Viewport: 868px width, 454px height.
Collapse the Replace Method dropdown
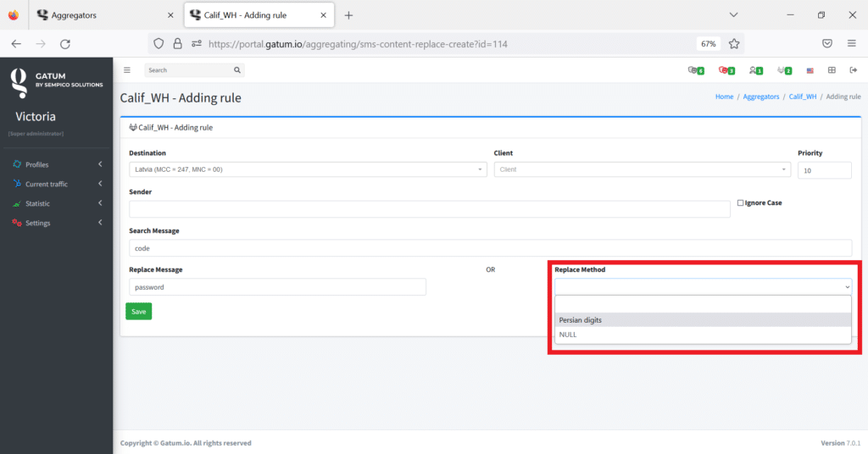coord(703,286)
